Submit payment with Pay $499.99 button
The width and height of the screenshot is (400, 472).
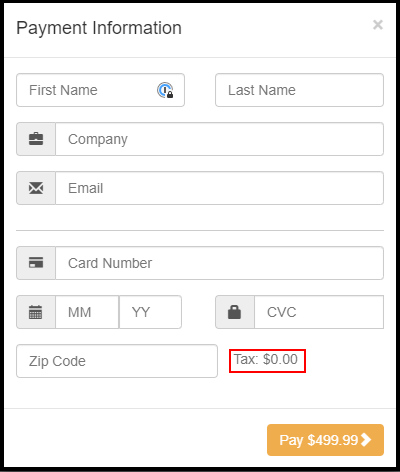pos(325,440)
